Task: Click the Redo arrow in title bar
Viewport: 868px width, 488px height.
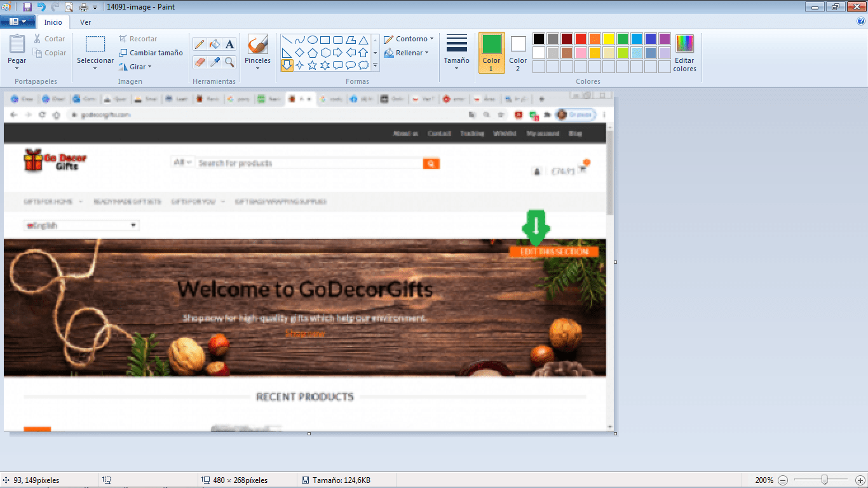Action: (55, 7)
